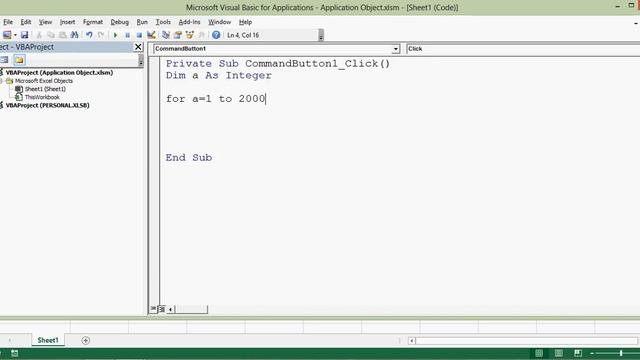Open the Project Explorer icon
Viewport: 640px width, 360px height.
(x=166, y=35)
